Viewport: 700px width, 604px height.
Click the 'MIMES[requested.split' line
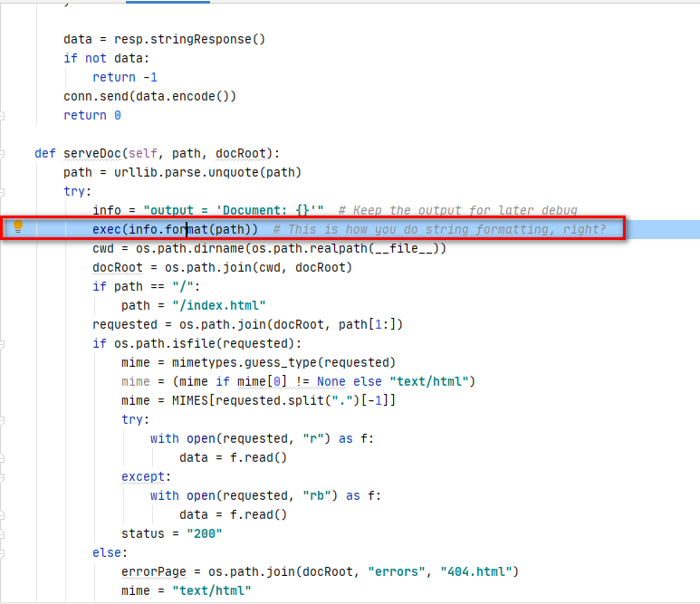click(x=258, y=400)
